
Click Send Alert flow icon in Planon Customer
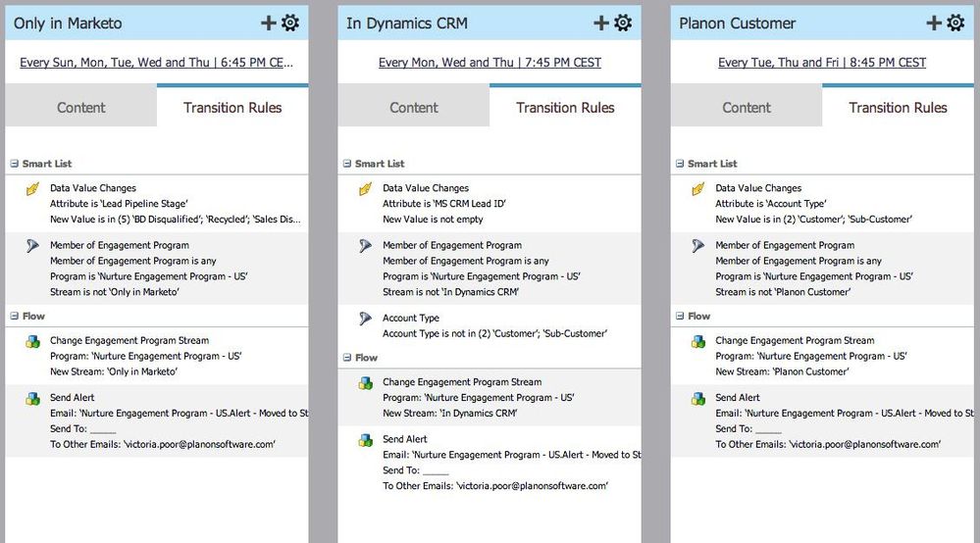[698, 398]
